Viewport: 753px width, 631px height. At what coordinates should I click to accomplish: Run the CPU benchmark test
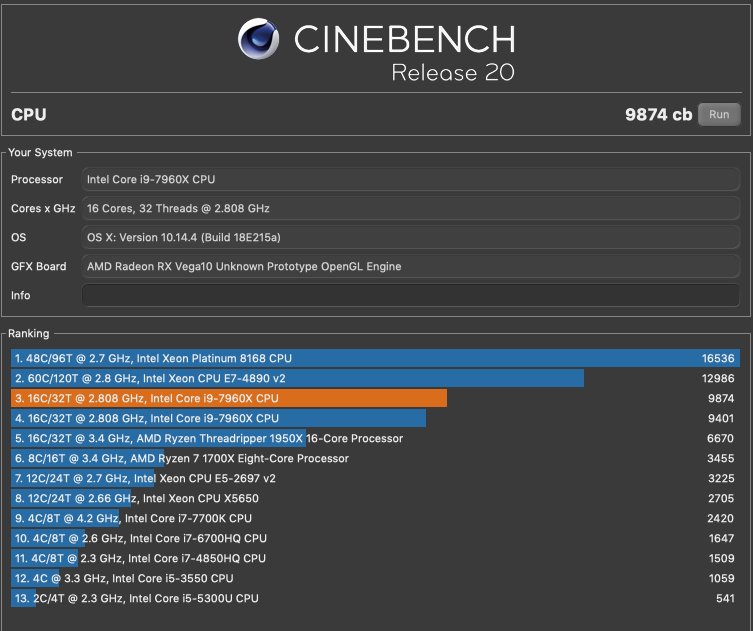[x=719, y=114]
